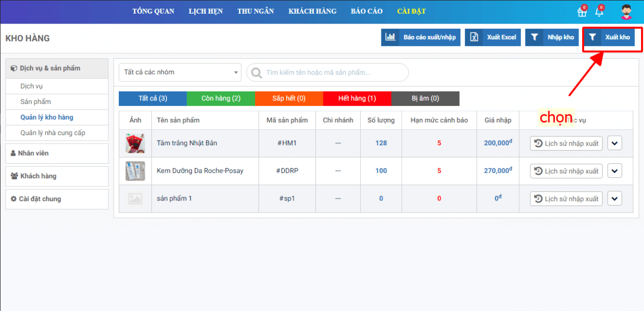
Task: Click the search magnifier icon
Action: click(257, 73)
